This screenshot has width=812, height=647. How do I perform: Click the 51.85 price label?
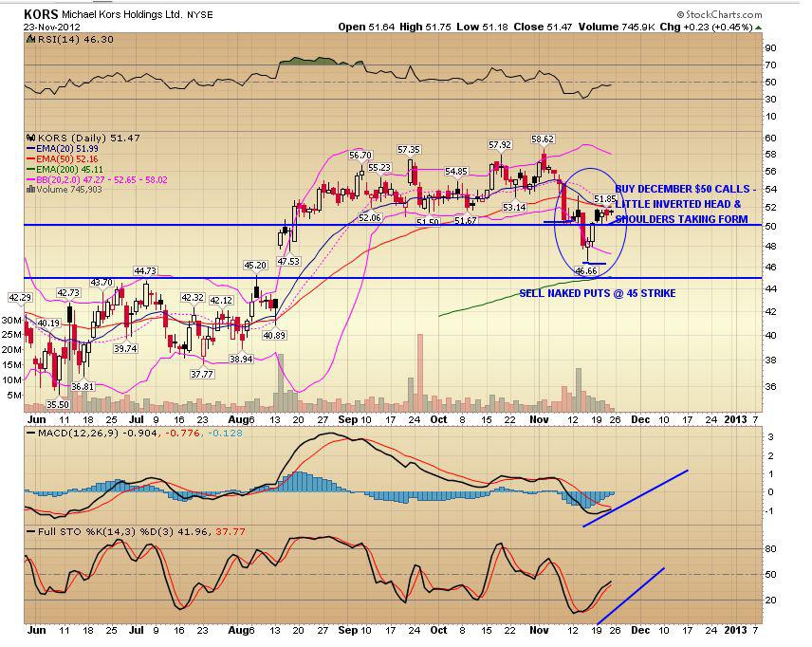(x=604, y=199)
